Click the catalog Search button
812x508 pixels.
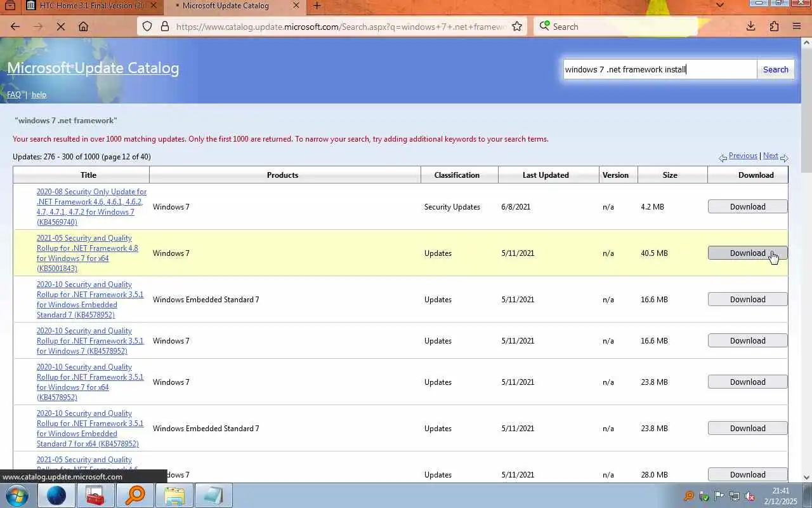click(775, 69)
